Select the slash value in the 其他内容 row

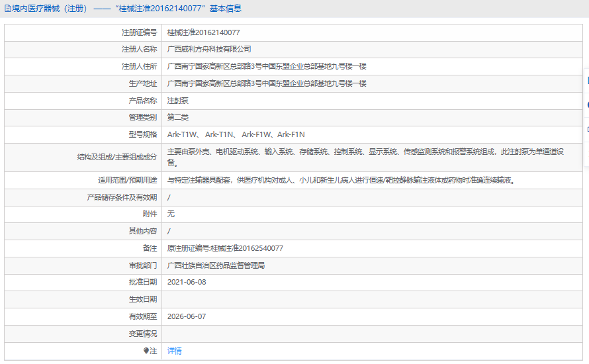[x=169, y=232]
